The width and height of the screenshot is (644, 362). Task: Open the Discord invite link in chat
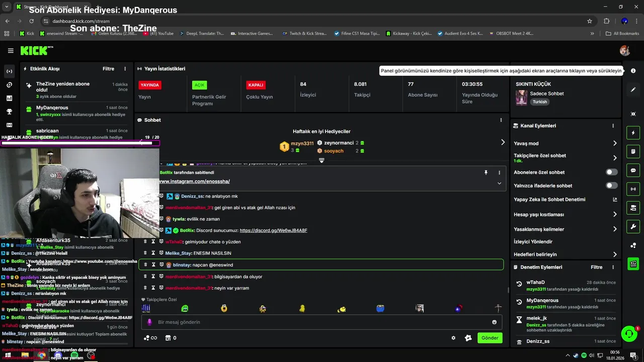pyautogui.click(x=273, y=230)
